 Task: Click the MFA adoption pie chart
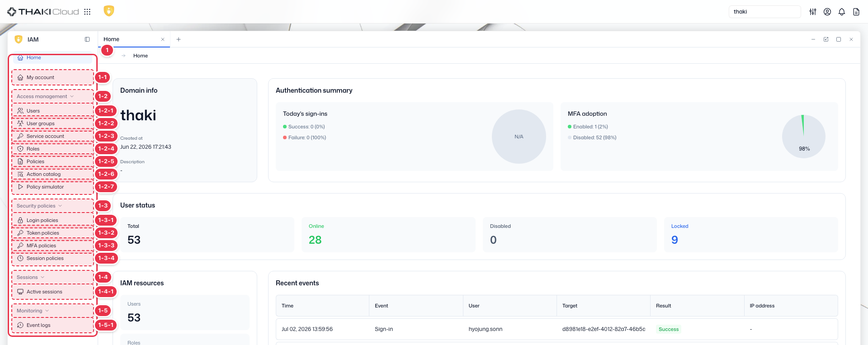click(804, 137)
